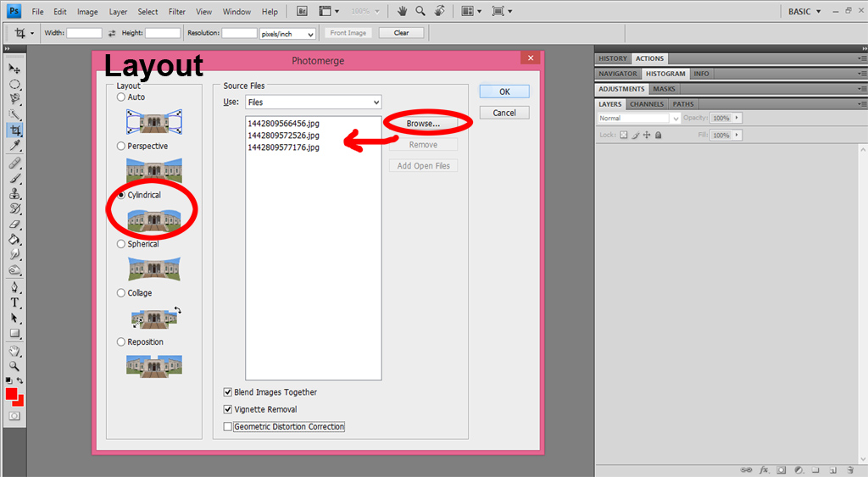Select the Pen tool
868x477 pixels.
click(14, 287)
